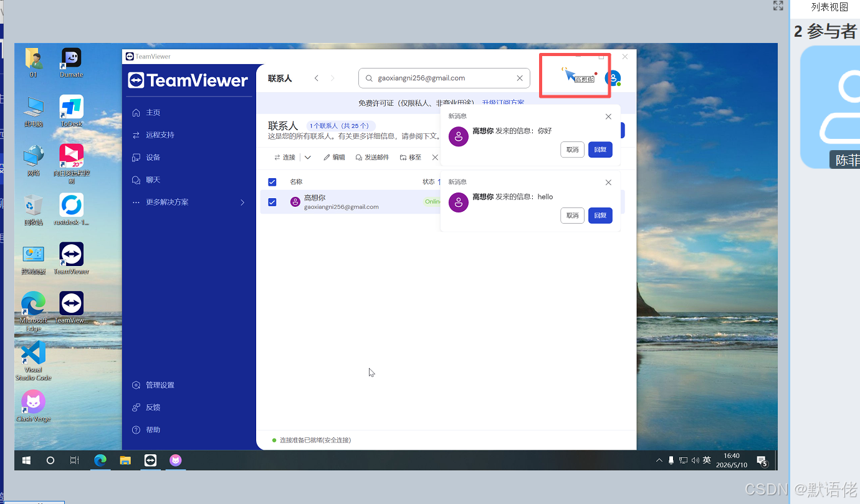Click the X delete icon after 移至
This screenshot has height=504, width=860.
436,158
